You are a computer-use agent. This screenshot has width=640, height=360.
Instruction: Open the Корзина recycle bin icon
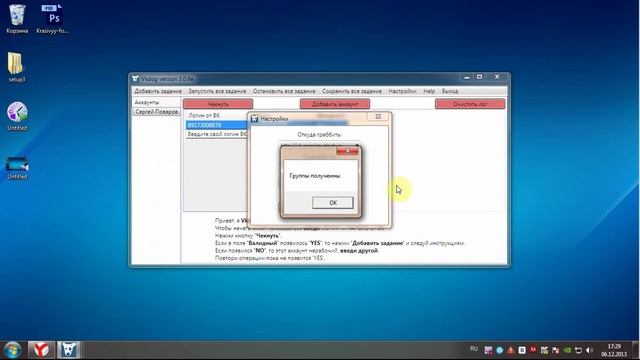tap(17, 19)
